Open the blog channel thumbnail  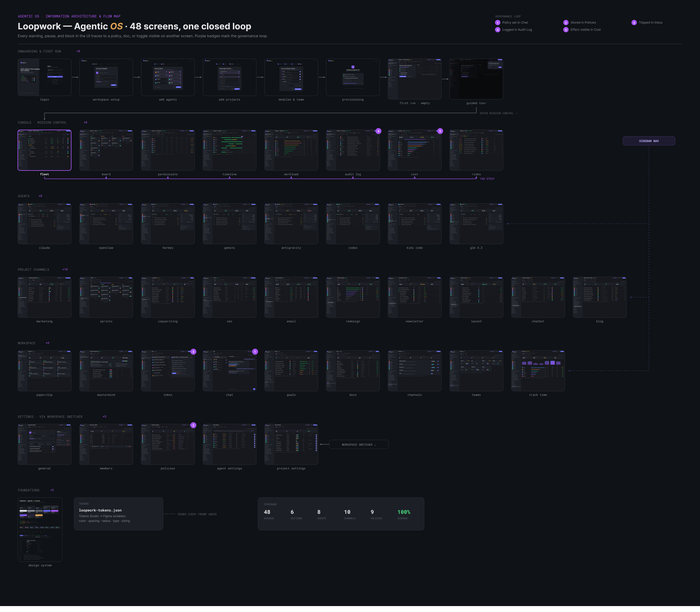[599, 297]
